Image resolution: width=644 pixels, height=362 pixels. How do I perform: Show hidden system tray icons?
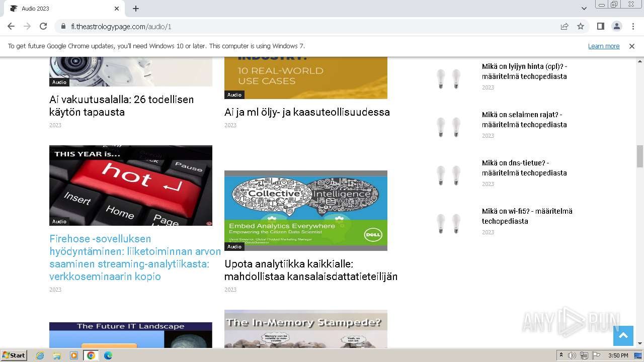tap(561, 355)
